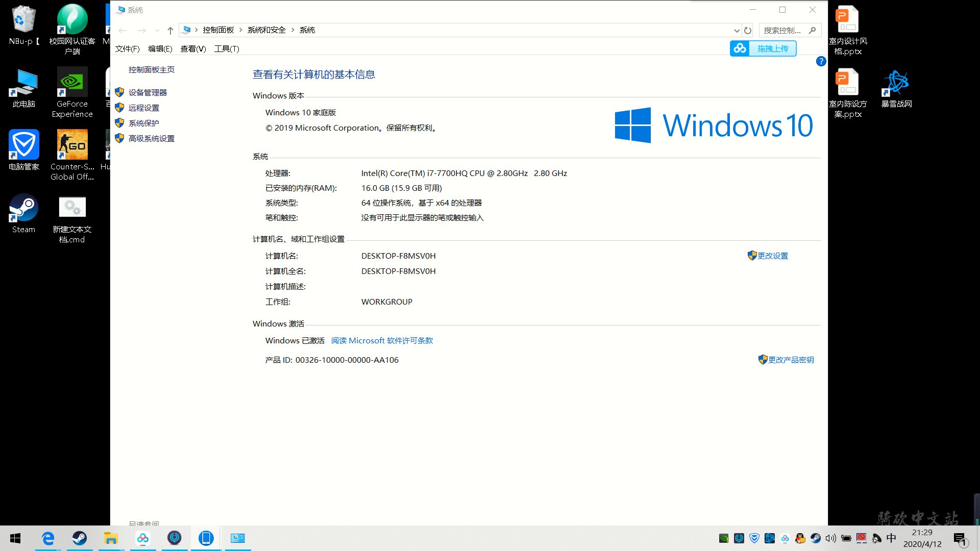Click 电脑管家 shield tray icon
This screenshot has width=980, height=551.
coord(754,538)
